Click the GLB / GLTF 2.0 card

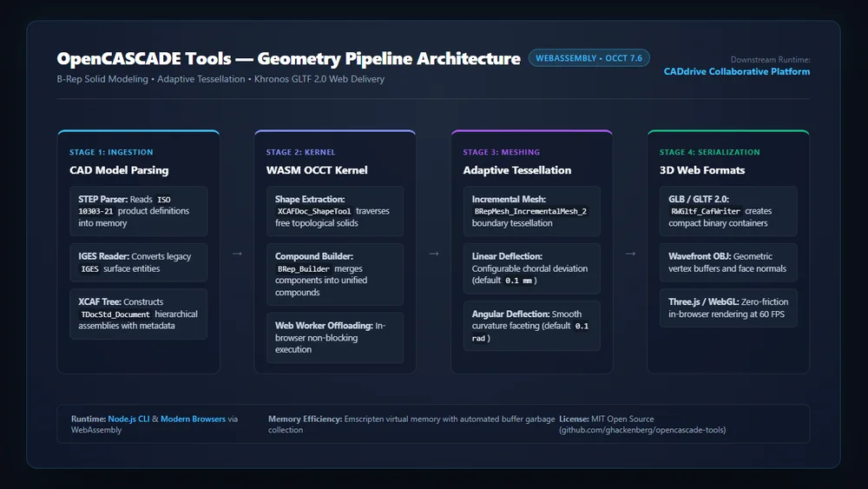click(x=728, y=211)
